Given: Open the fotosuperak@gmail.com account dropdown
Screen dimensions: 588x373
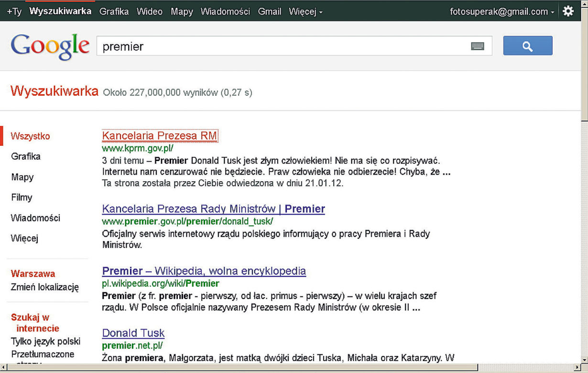Looking at the screenshot, I should click(x=502, y=11).
